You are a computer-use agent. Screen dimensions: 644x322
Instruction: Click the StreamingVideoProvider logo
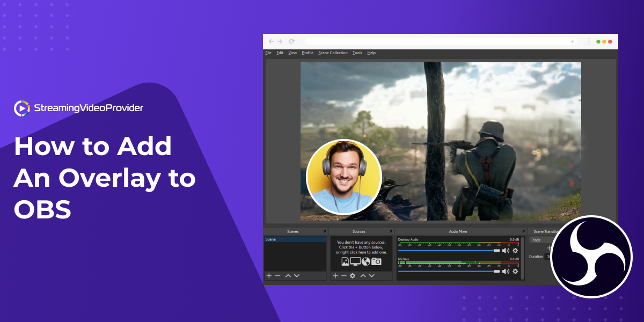tap(78, 108)
